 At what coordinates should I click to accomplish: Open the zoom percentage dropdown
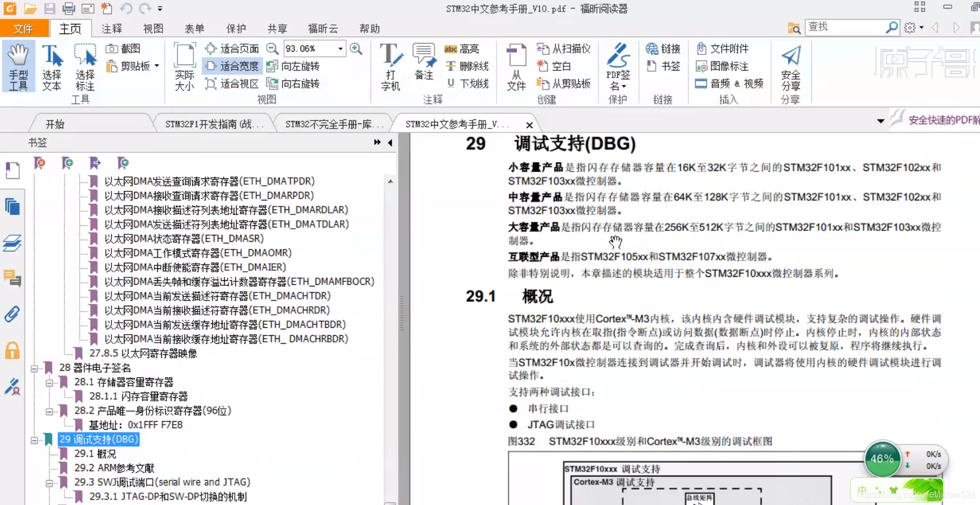[x=341, y=49]
